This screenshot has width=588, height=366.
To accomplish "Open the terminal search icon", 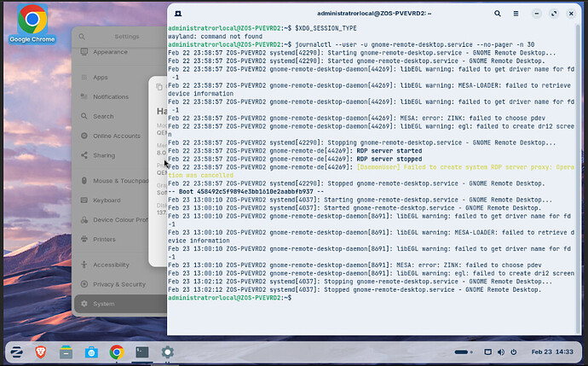I will click(498, 14).
